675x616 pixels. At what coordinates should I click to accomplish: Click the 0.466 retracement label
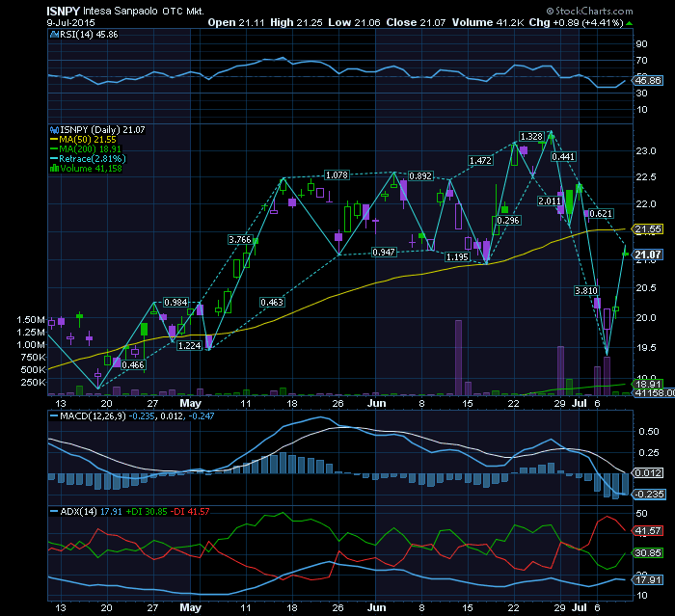pos(133,364)
